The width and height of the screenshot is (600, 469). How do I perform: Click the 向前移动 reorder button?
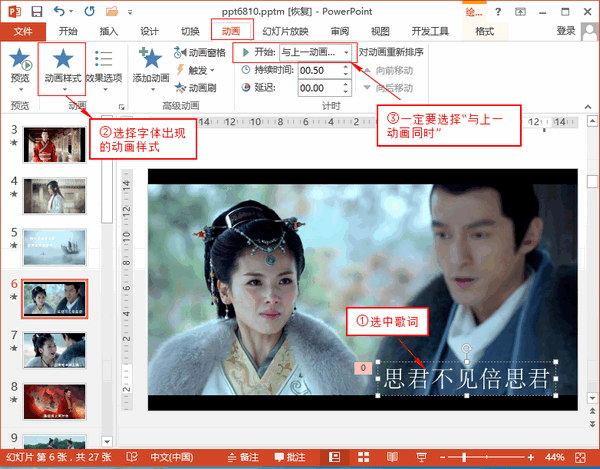[x=388, y=70]
